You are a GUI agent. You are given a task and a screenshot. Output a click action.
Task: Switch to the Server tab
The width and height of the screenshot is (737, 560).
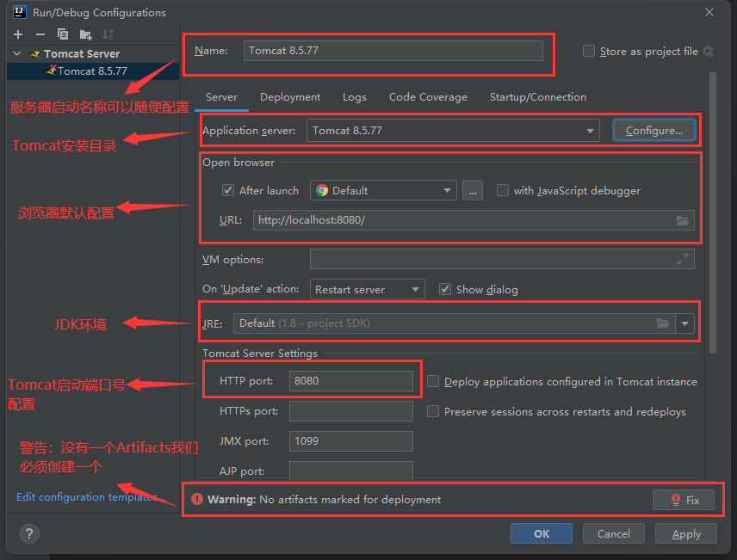221,97
